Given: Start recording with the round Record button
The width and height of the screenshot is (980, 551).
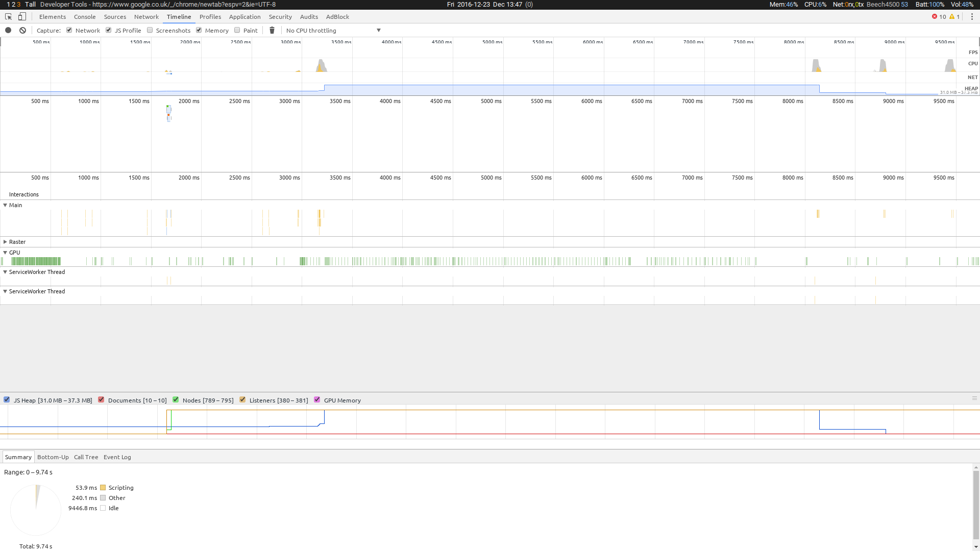Looking at the screenshot, I should point(8,31).
